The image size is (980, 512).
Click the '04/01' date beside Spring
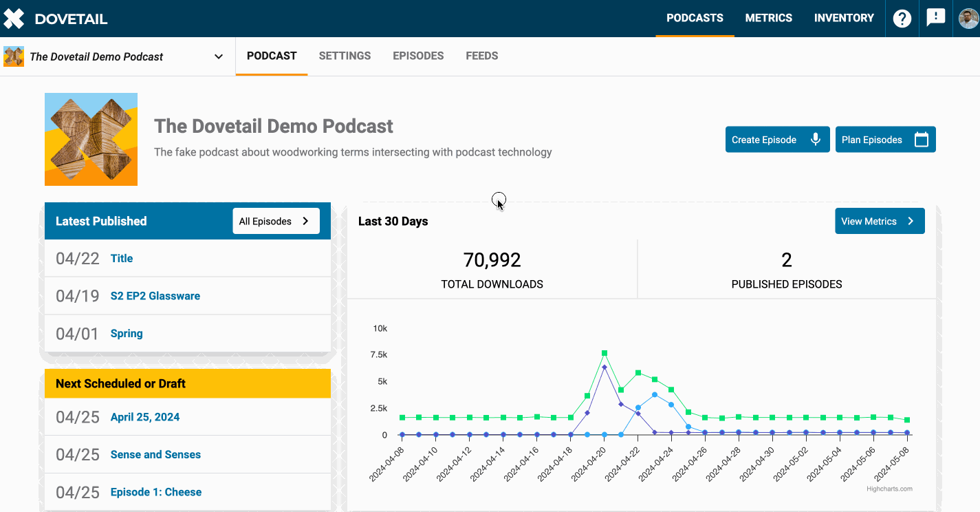78,334
